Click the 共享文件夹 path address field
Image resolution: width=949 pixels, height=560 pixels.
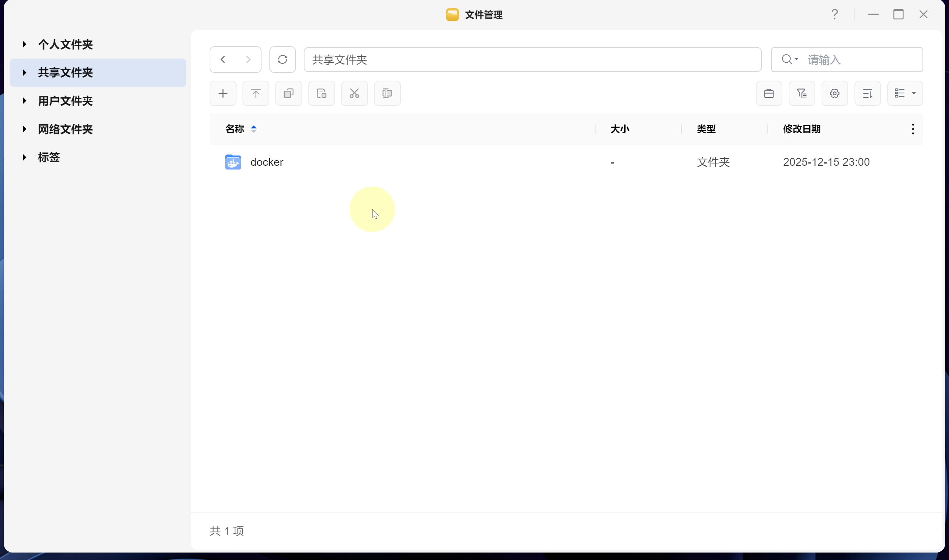532,60
